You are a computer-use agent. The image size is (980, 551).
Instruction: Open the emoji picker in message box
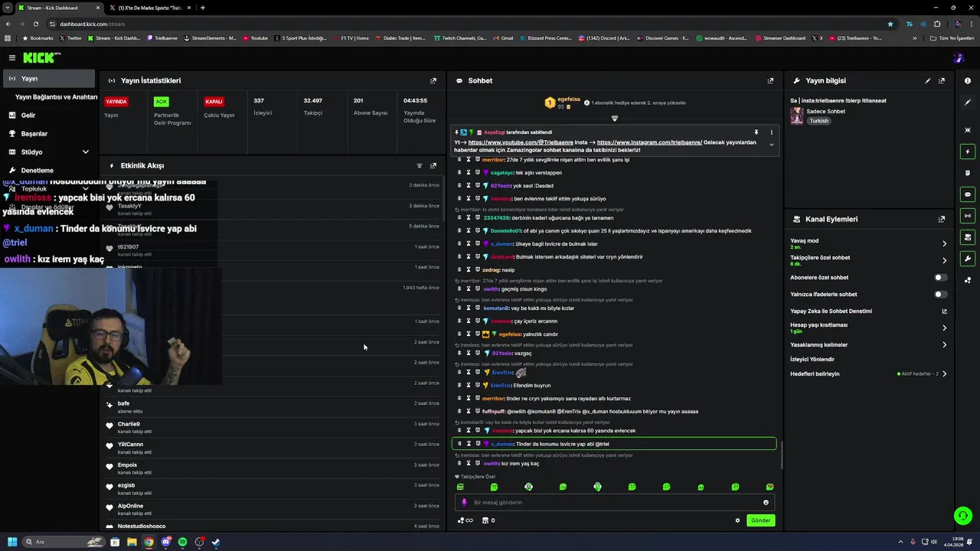coord(766,503)
